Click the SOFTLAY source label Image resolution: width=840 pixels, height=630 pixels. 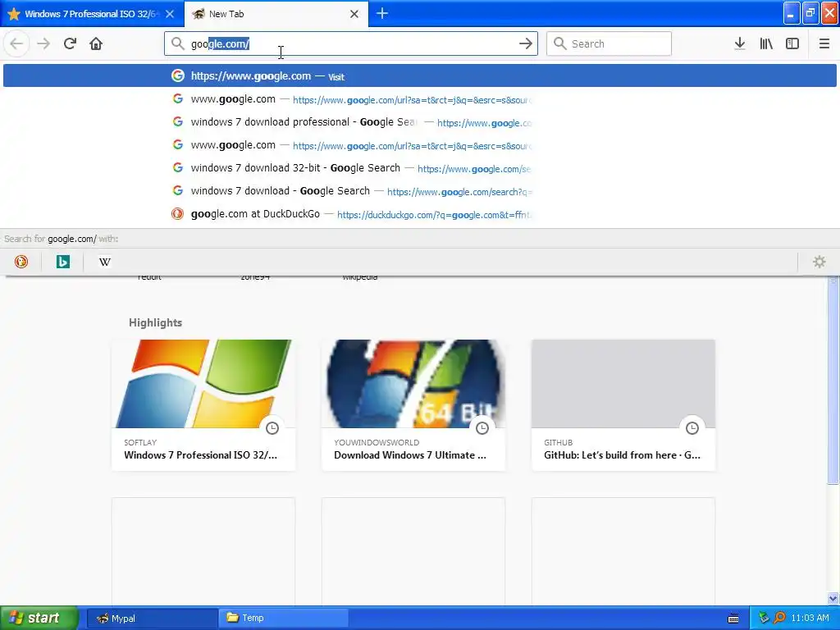tap(140, 442)
